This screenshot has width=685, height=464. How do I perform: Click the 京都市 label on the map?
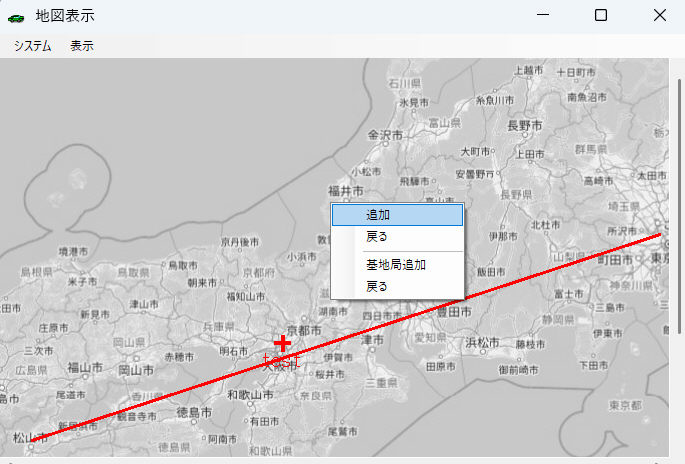(x=303, y=330)
